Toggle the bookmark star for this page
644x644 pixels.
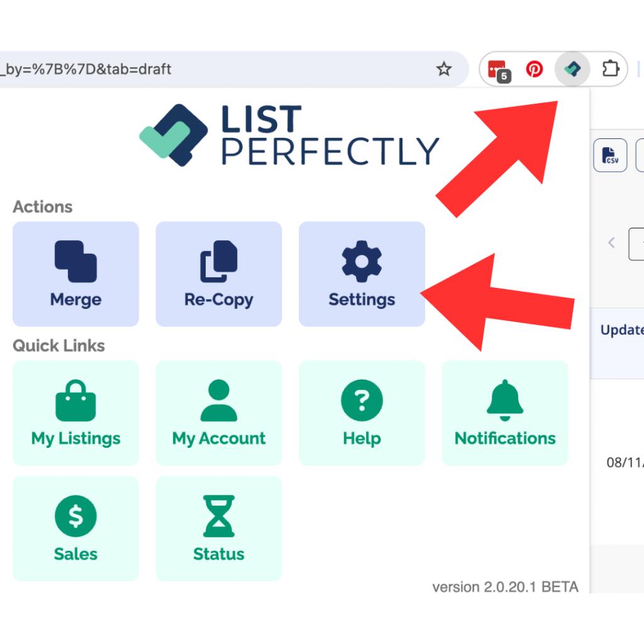tap(444, 69)
